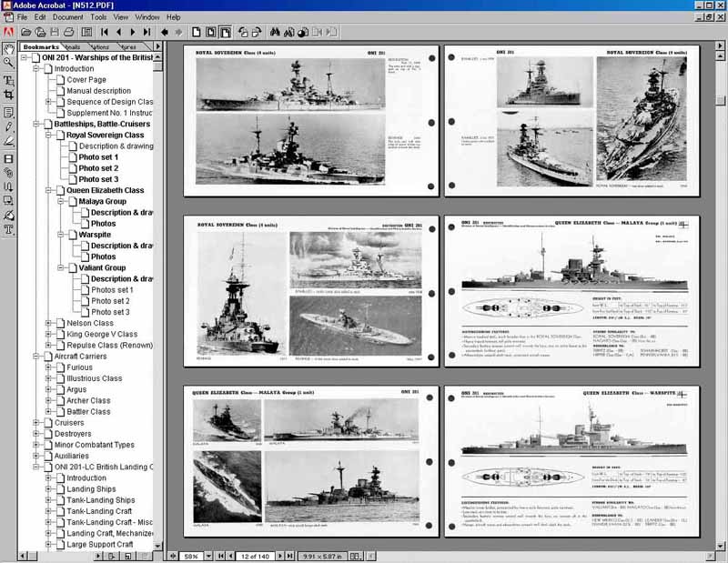Click the page number field '12 of 140'

[x=255, y=556]
